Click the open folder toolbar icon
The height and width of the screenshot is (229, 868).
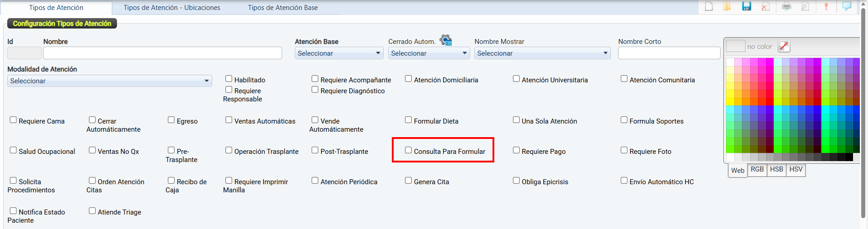pos(727,6)
